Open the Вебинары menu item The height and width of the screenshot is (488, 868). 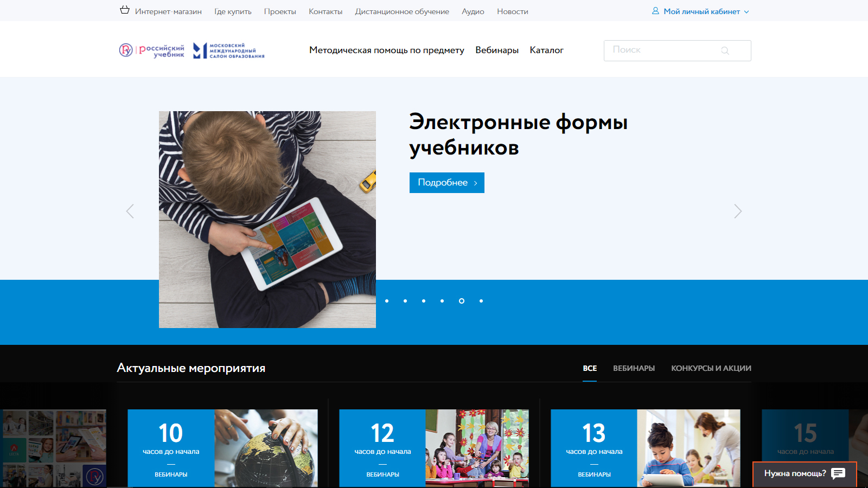(x=497, y=50)
